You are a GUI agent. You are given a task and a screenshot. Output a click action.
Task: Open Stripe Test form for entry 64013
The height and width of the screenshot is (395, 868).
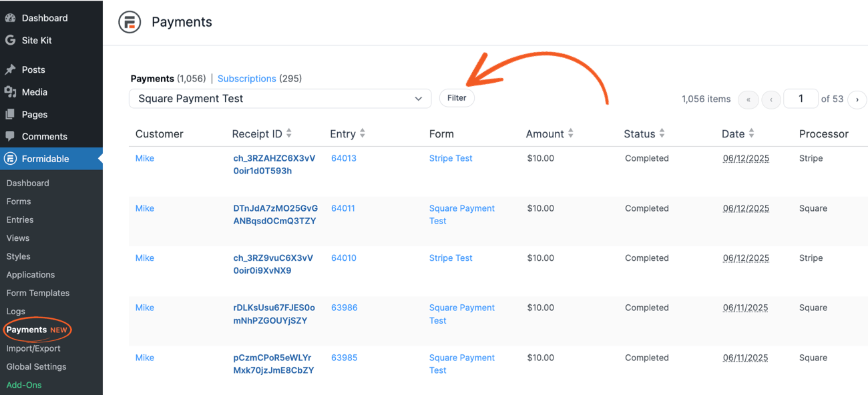click(x=451, y=159)
